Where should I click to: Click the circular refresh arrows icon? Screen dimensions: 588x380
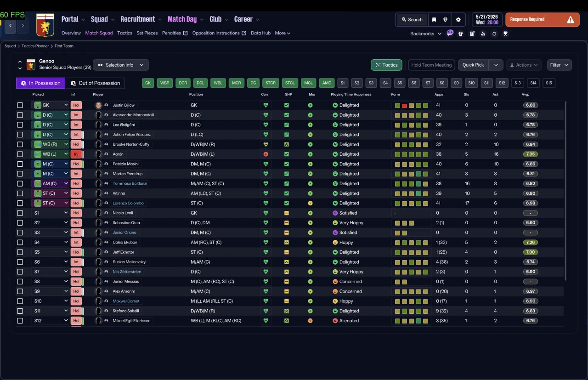(x=494, y=34)
